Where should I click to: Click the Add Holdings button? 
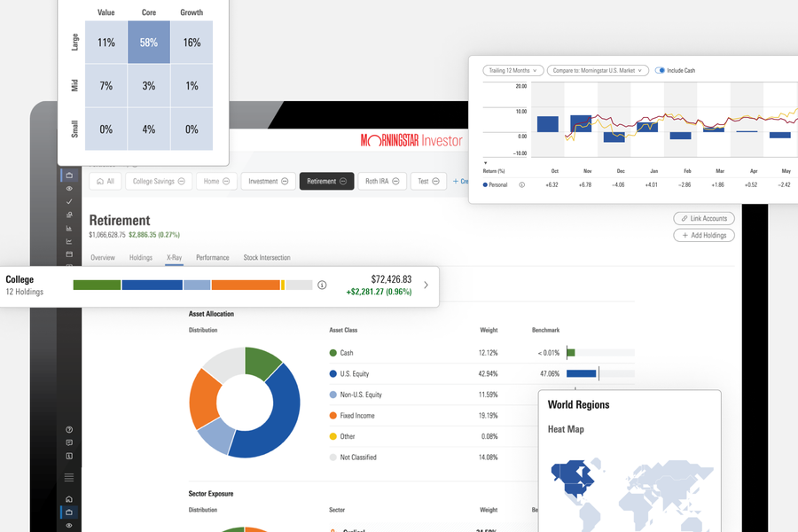pos(703,235)
